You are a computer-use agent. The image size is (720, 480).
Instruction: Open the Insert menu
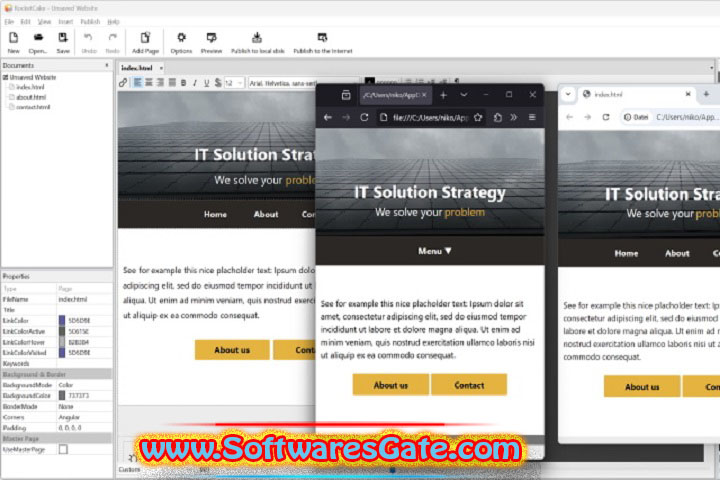click(x=66, y=22)
